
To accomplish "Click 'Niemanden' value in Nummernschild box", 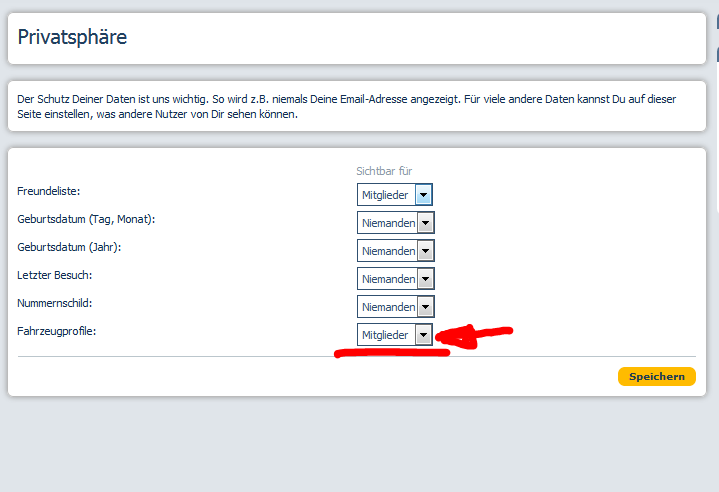I will coord(387,307).
